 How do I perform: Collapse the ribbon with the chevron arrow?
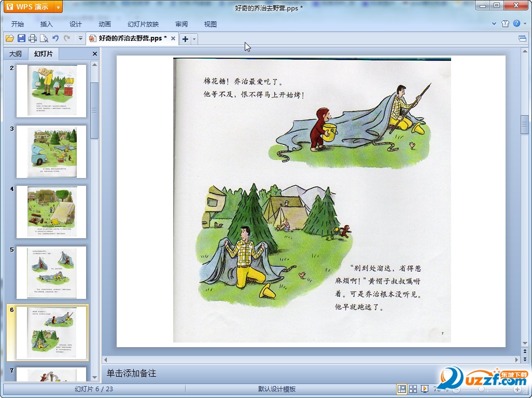point(494,23)
